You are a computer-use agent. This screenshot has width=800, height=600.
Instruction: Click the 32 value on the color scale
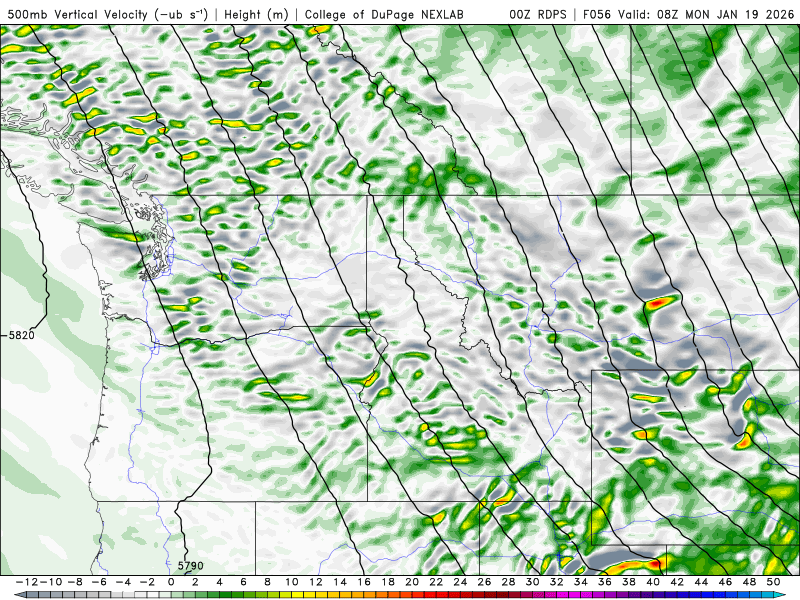(x=557, y=582)
